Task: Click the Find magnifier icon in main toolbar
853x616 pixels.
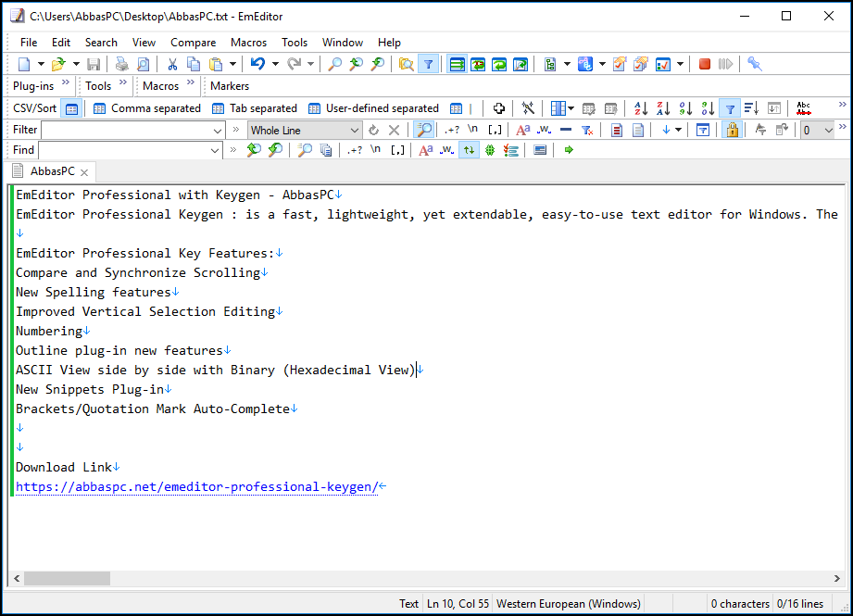Action: 335,64
